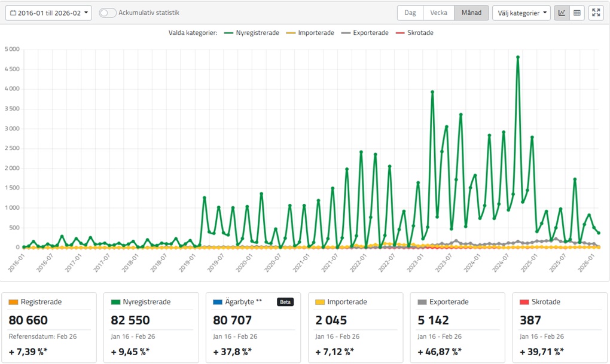Screen dimensions: 610x364
Task: Switch to table view icon
Action: pos(577,13)
